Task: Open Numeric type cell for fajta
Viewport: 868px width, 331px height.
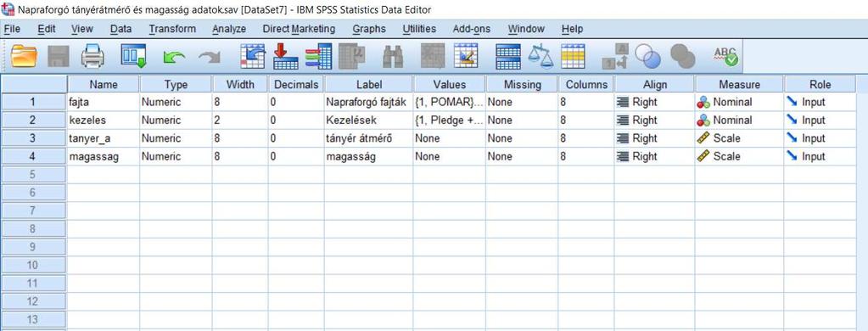Action: (176, 102)
